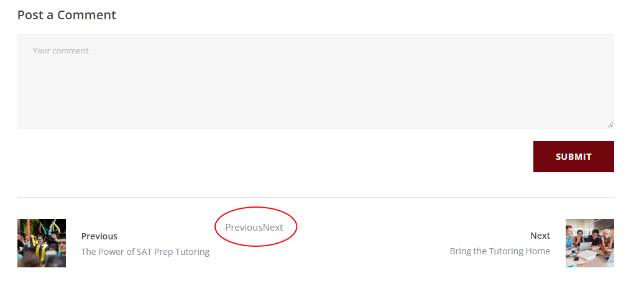Click the word Comment in the heading
Screen dimensions: 644x286
pyautogui.click(x=86, y=15)
